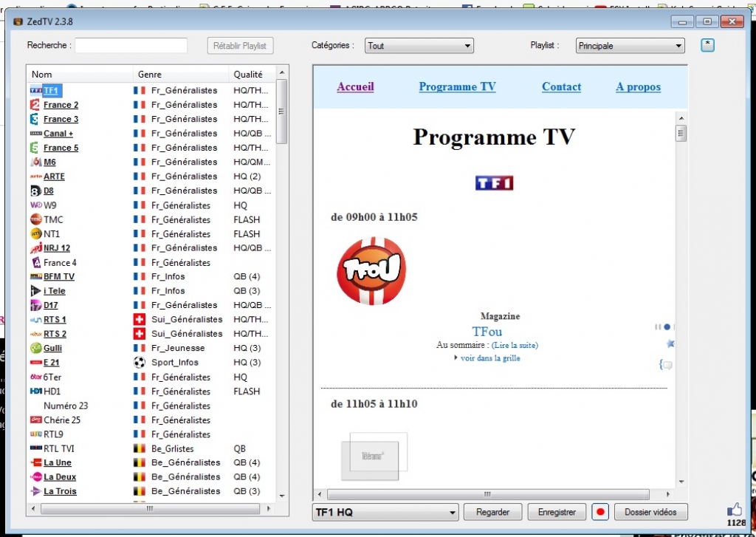Click the program guide vertical scrollbar thumb

(x=681, y=133)
